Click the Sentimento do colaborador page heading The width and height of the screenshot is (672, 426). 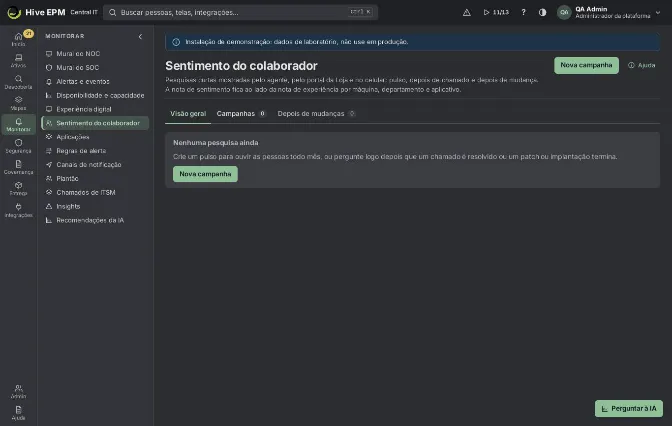[241, 66]
